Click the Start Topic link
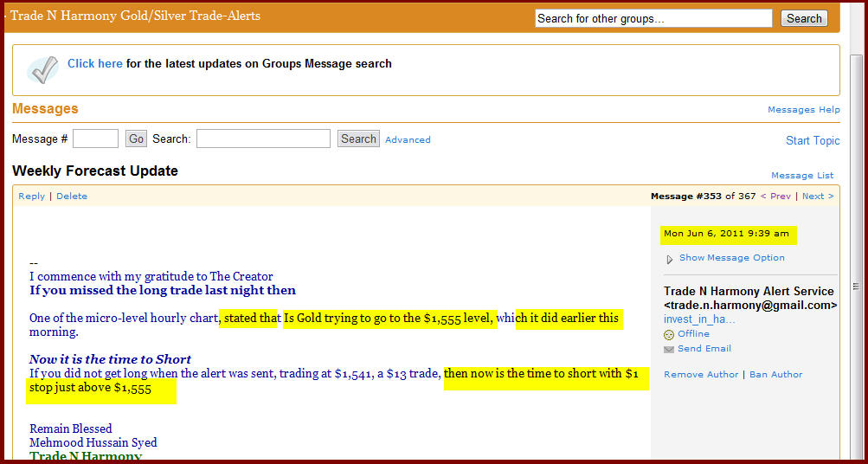This screenshot has height=464, width=868. click(x=813, y=140)
